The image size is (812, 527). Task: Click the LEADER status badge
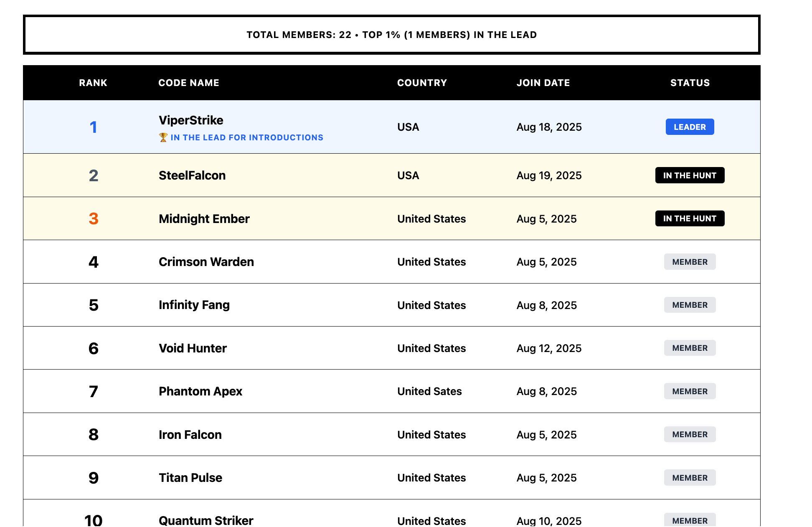point(689,127)
